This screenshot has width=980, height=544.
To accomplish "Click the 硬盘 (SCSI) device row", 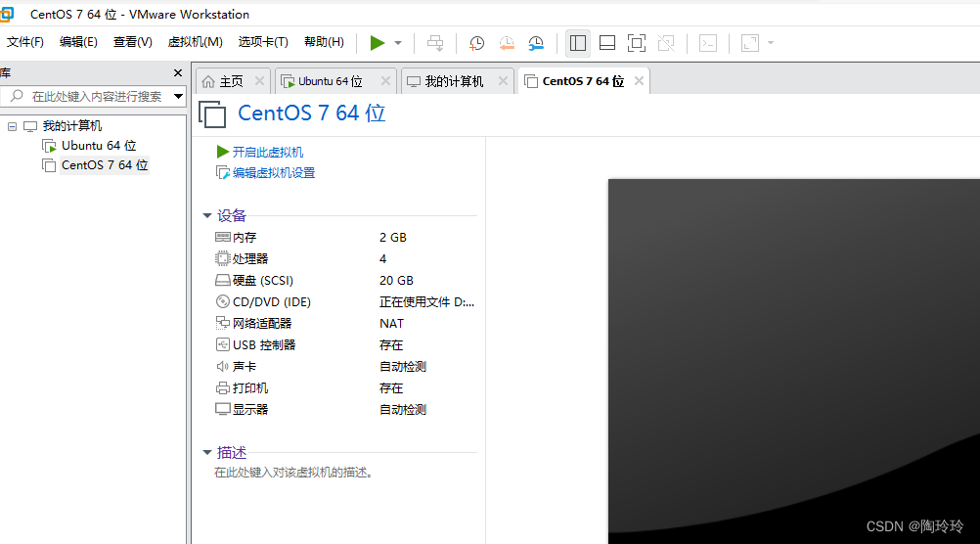I will (x=345, y=281).
